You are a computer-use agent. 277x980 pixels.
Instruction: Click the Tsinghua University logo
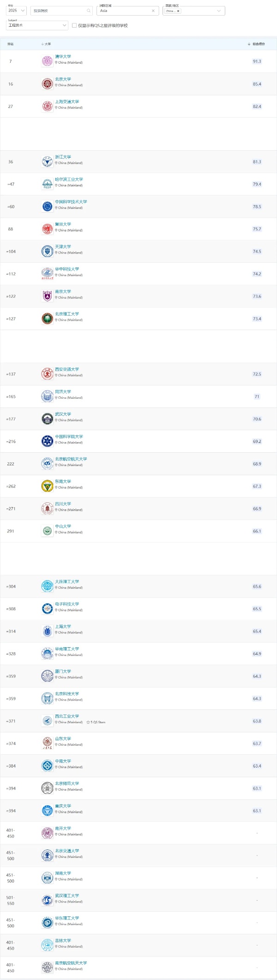(47, 61)
